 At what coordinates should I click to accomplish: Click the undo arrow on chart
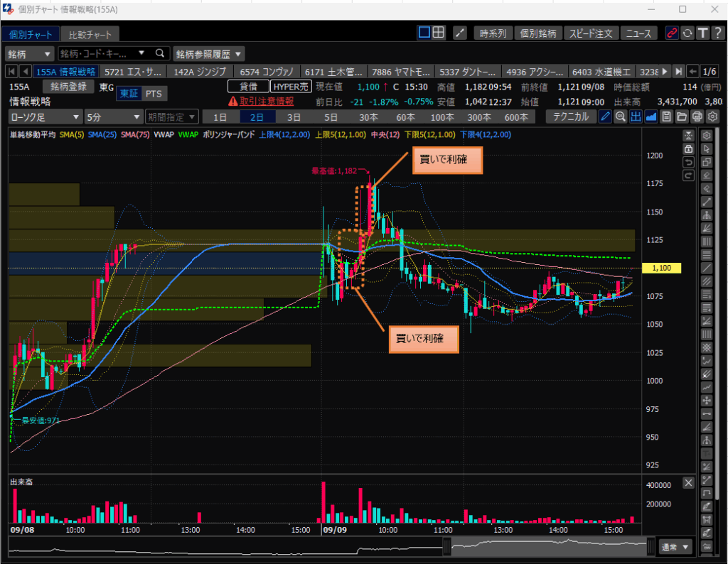click(687, 162)
